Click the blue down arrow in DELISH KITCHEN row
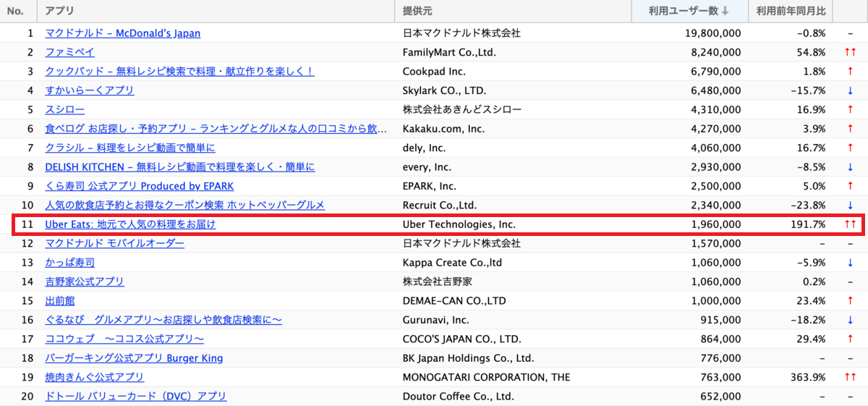This screenshot has height=406, width=868. pos(850,167)
